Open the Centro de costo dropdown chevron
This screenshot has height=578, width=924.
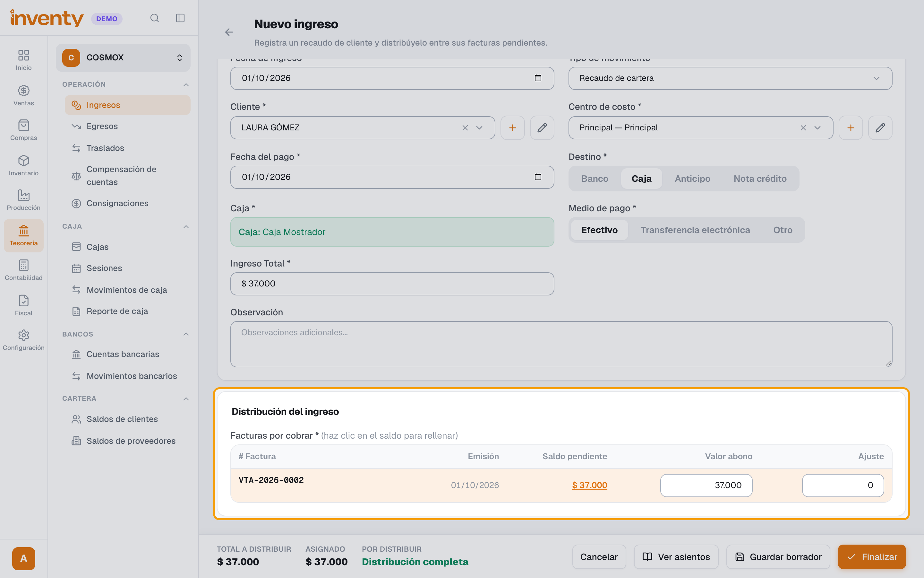coord(817,128)
